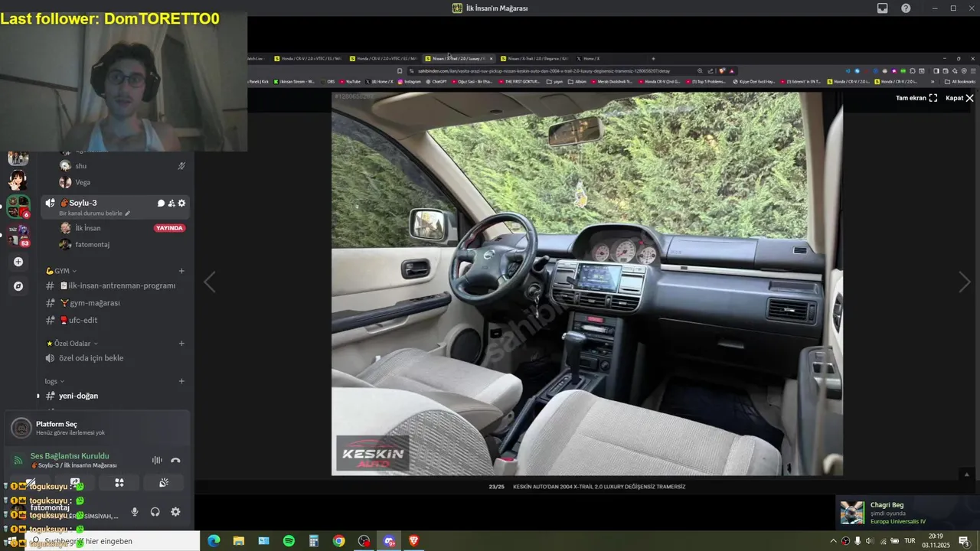Image resolution: width=980 pixels, height=551 pixels.
Task: Open voice noise suppression waveform icon
Action: (157, 460)
